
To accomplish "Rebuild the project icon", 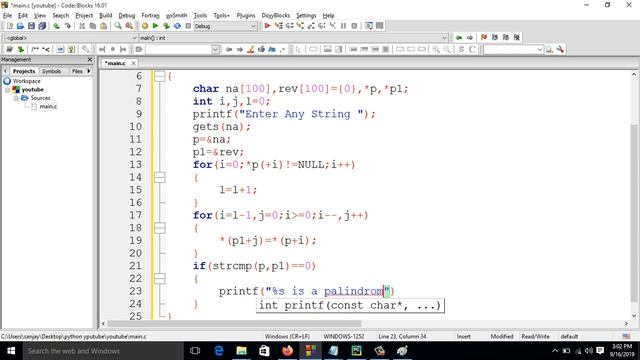I will pos(177,26).
